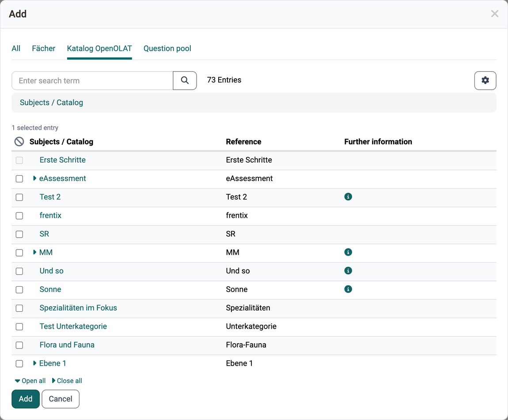This screenshot has height=420, width=508.
Task: Open all tree nodes
Action: (30, 381)
